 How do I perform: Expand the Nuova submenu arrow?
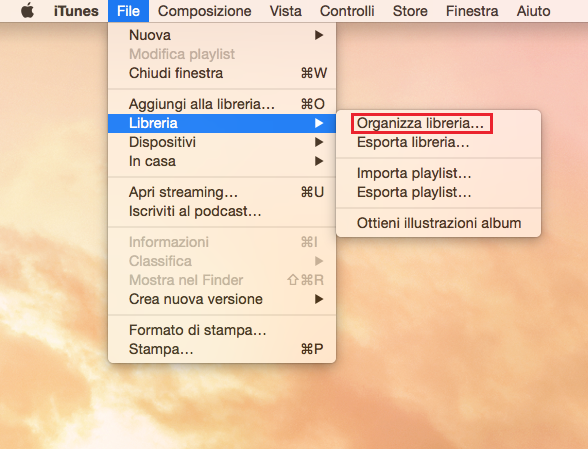(319, 35)
